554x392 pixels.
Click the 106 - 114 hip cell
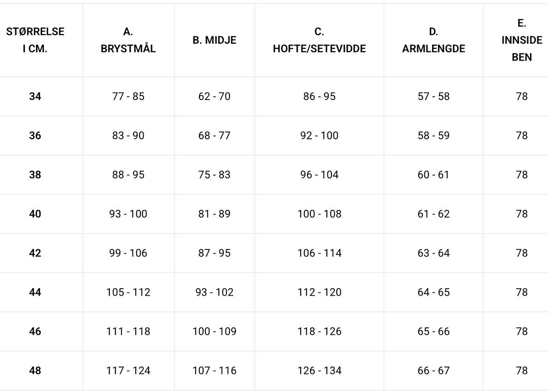[x=319, y=253]
